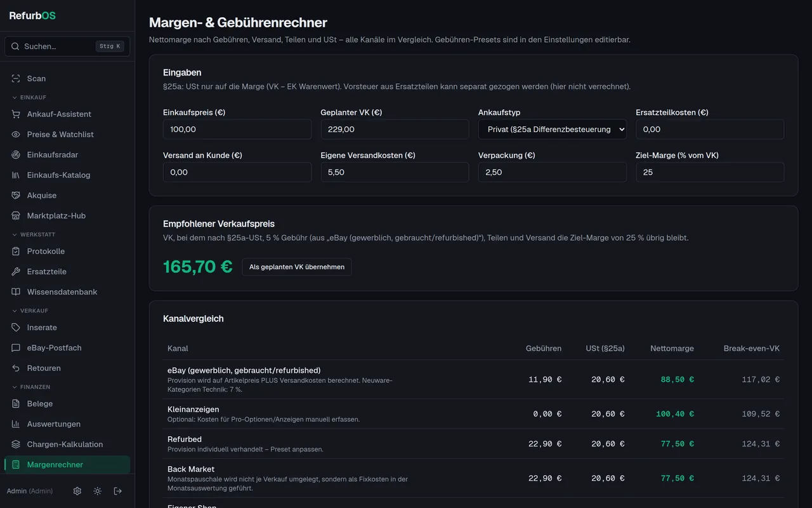The image size is (812, 508).
Task: Click the store icon beside Marktplatz-Hub
Action: point(16,216)
